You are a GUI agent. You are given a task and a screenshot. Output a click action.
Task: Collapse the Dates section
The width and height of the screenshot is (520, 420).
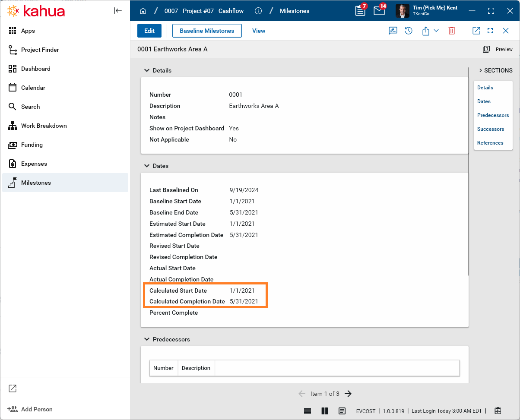point(147,166)
